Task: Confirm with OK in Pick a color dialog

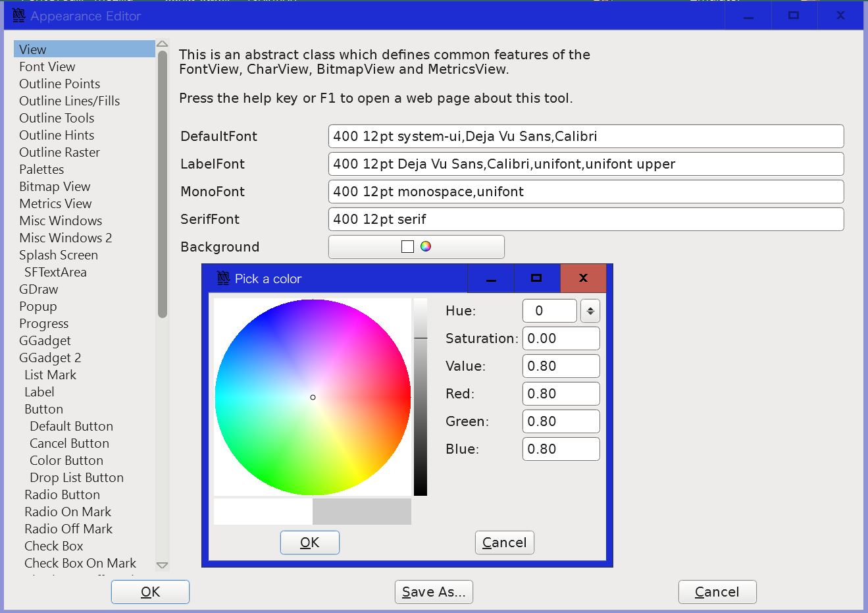Action: click(309, 542)
